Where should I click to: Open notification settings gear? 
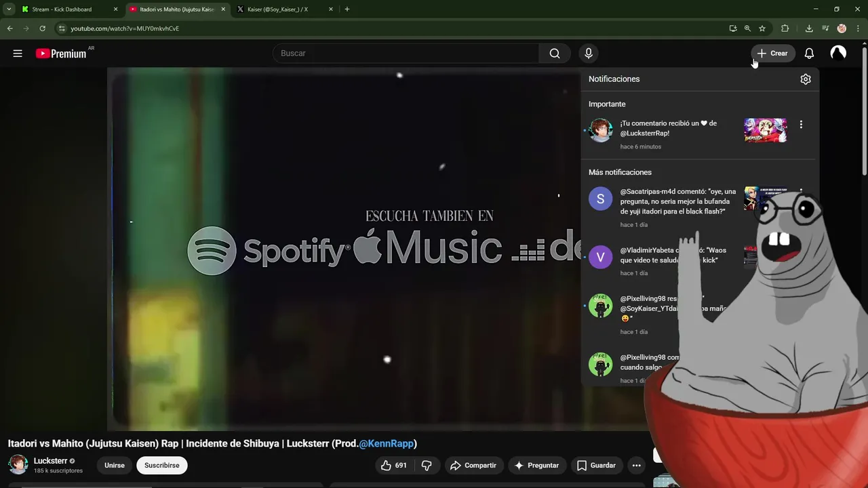point(806,79)
